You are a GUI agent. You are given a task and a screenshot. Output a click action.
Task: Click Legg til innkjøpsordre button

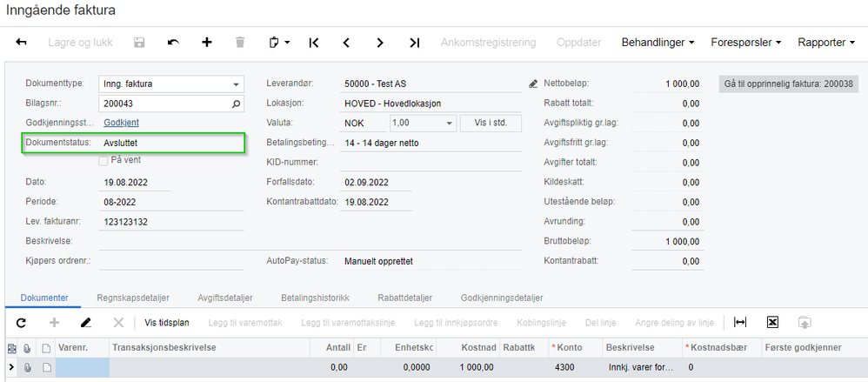(x=456, y=322)
